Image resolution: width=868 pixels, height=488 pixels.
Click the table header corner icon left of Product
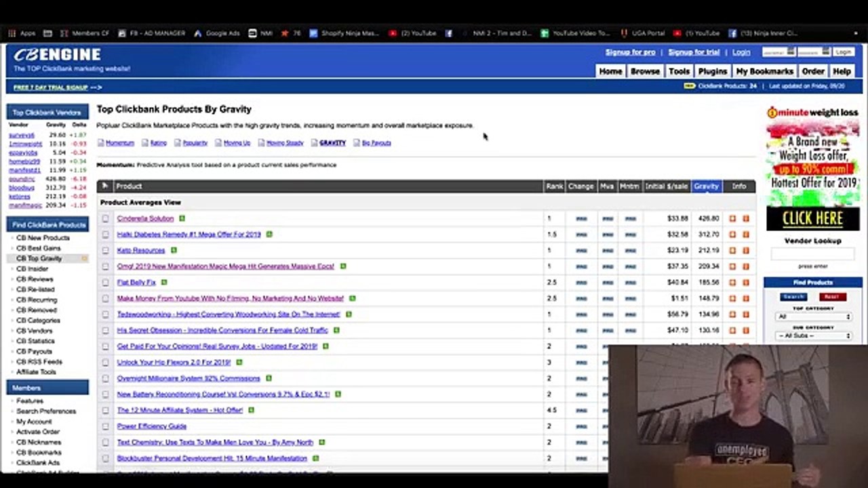(x=105, y=186)
